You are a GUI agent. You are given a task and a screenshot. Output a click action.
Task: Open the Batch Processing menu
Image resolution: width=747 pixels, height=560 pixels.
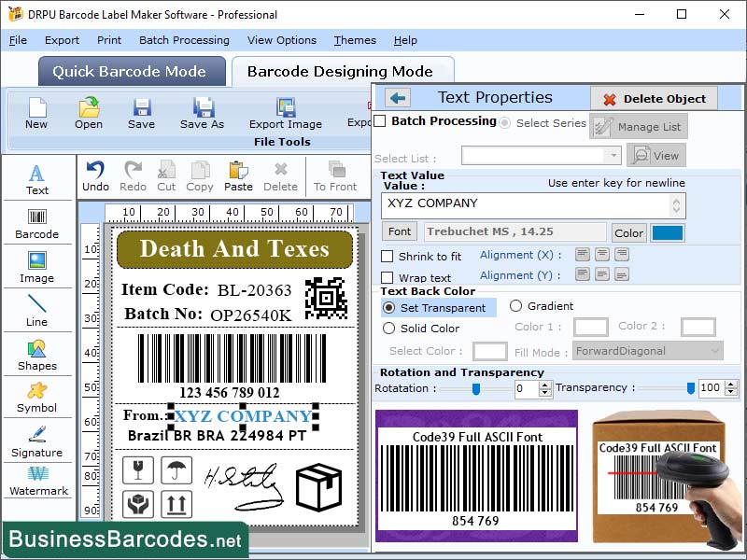point(185,40)
